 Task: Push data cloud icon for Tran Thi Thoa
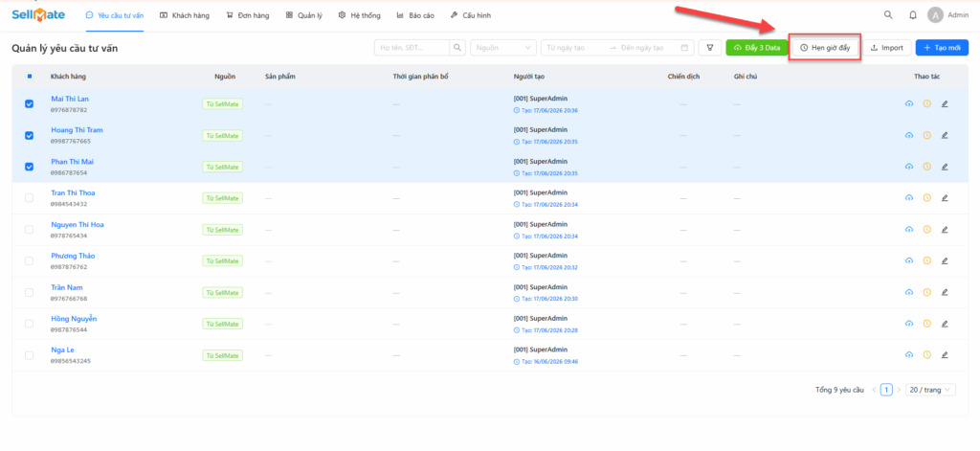(x=909, y=197)
